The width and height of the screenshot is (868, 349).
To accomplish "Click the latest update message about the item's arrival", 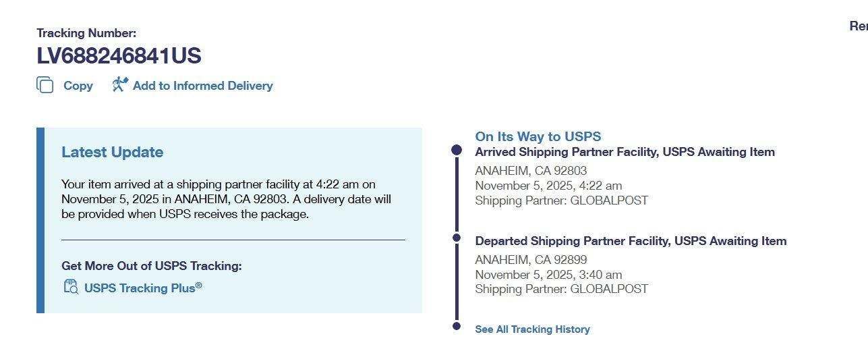I will click(226, 199).
